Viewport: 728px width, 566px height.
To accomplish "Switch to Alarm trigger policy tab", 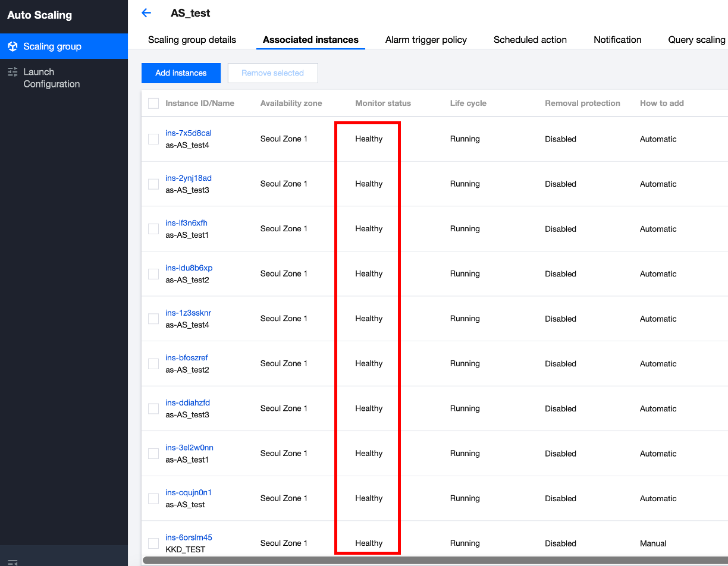I will click(426, 40).
